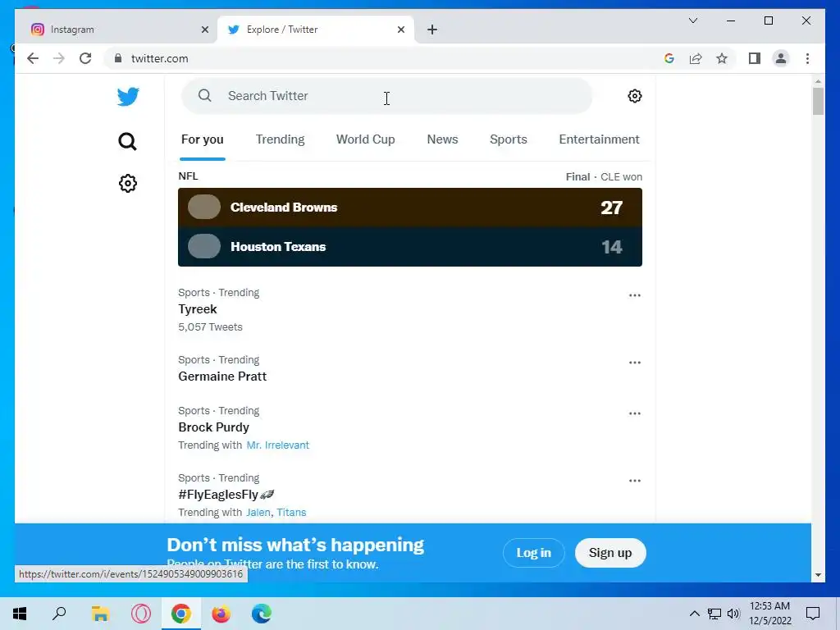Close the Instagram tab
Screen dimensions: 840x630
pyautogui.click(x=204, y=30)
